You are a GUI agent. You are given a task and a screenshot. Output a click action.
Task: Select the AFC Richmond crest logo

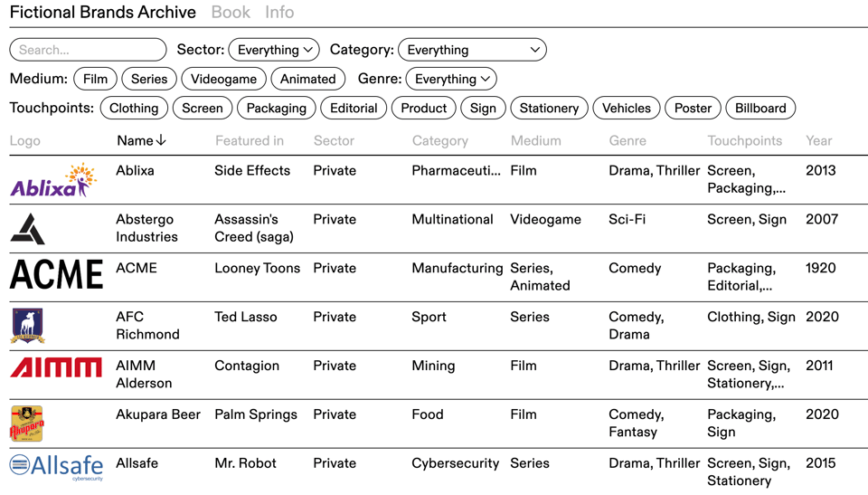coord(27,326)
